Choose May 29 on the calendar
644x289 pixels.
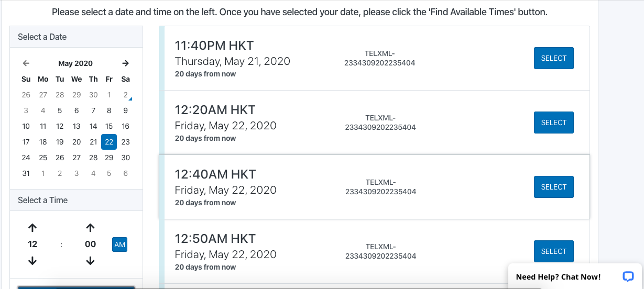109,158
